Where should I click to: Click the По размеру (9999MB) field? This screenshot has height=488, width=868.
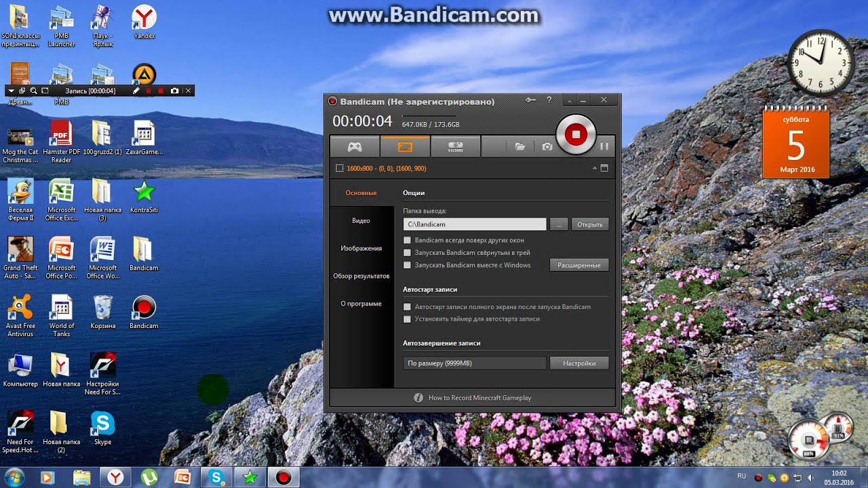point(474,363)
